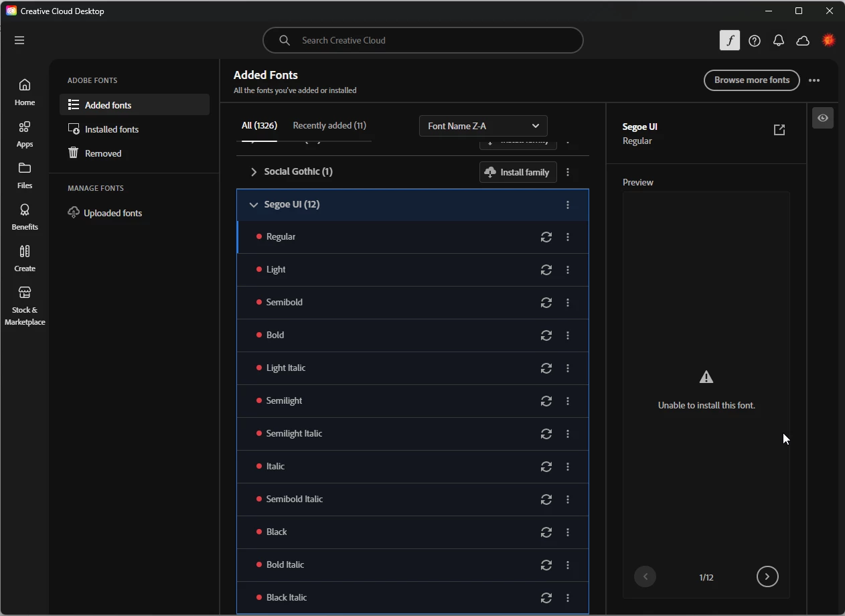This screenshot has height=616, width=845.
Task: Collapse the Segoe UI font family
Action: [x=254, y=205]
